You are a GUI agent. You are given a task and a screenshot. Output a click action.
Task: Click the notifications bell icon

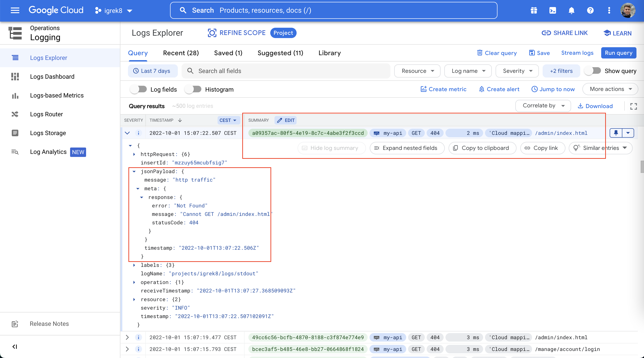click(571, 11)
